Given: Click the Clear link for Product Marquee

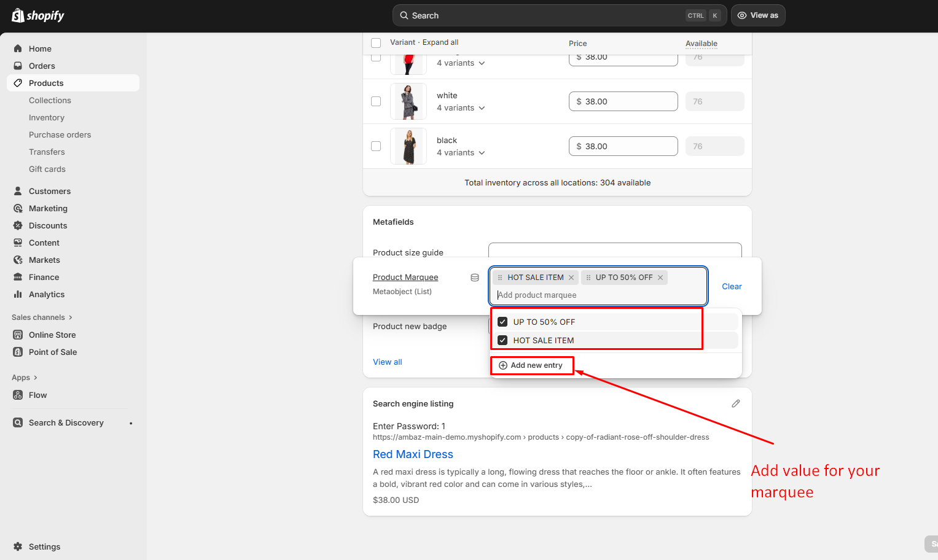Looking at the screenshot, I should 732,286.
